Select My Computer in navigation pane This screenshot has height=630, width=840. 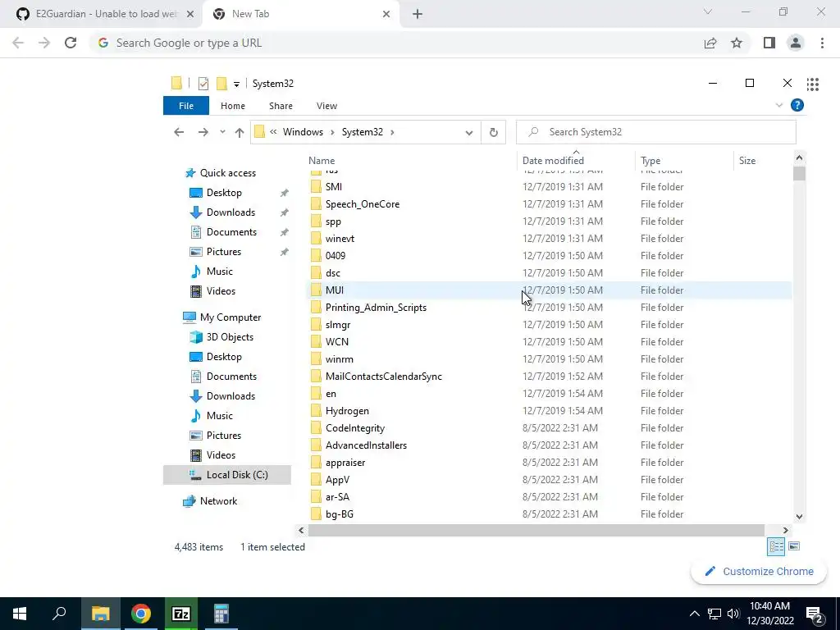231,317
